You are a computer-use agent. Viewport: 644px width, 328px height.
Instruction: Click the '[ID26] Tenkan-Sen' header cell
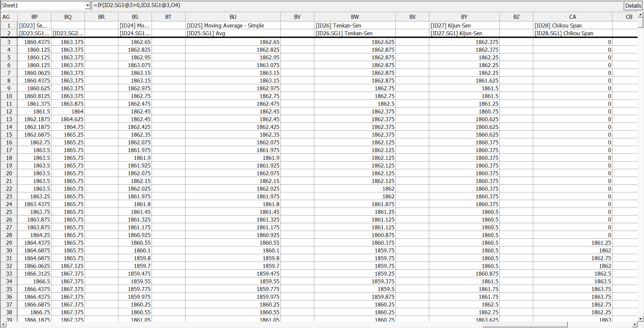[x=355, y=26]
